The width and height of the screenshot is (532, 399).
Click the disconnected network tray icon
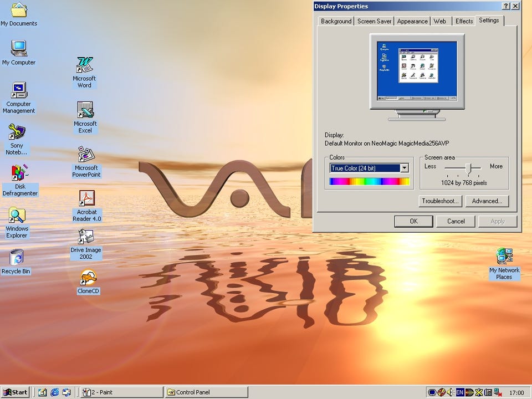tap(498, 392)
